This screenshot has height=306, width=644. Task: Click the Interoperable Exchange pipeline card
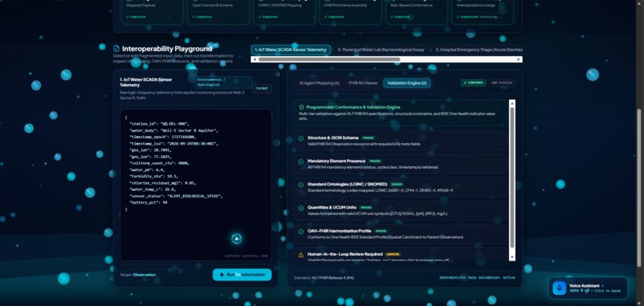pyautogui.click(x=482, y=11)
